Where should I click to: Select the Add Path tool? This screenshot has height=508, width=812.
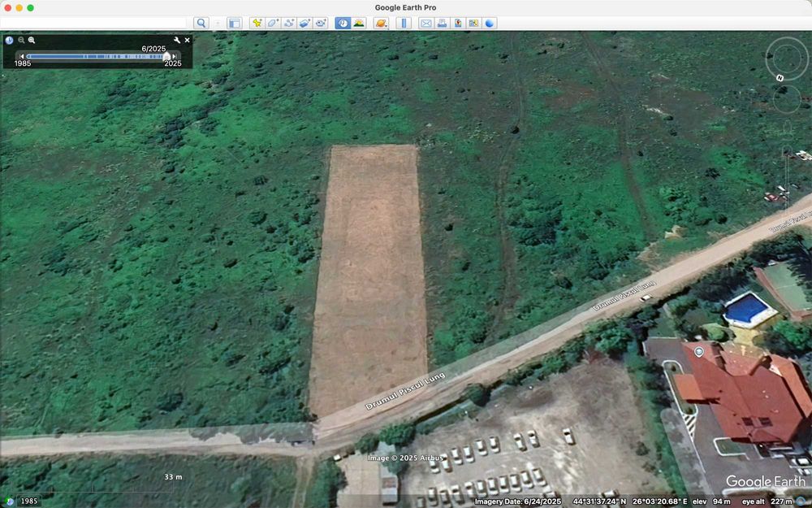click(x=289, y=23)
